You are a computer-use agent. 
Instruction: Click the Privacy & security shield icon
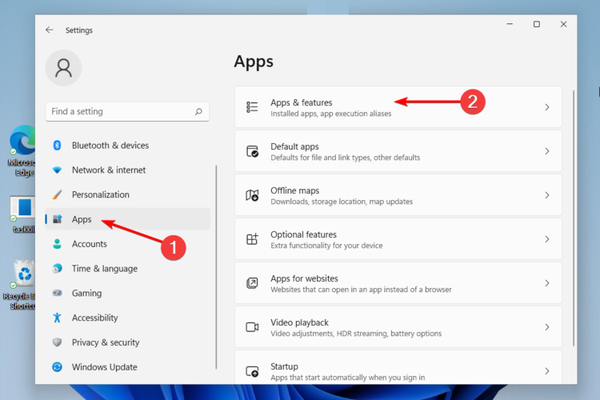57,342
